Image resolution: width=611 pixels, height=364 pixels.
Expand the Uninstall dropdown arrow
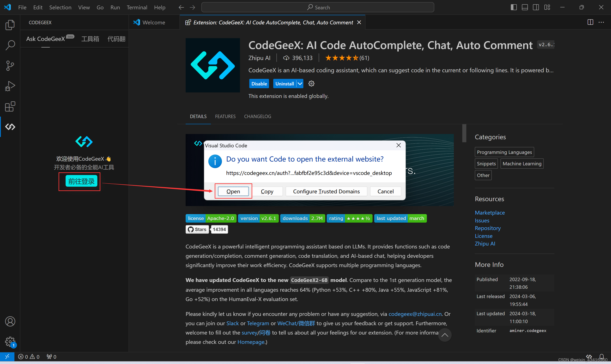click(300, 84)
